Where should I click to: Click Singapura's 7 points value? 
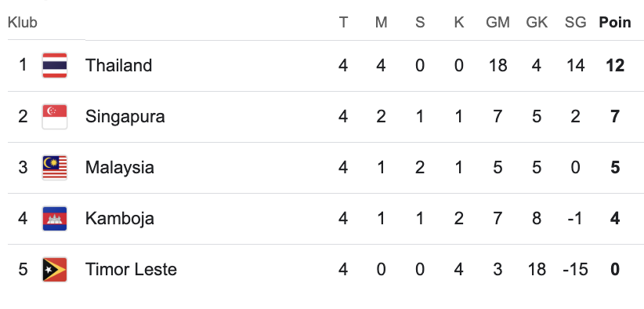coord(615,117)
